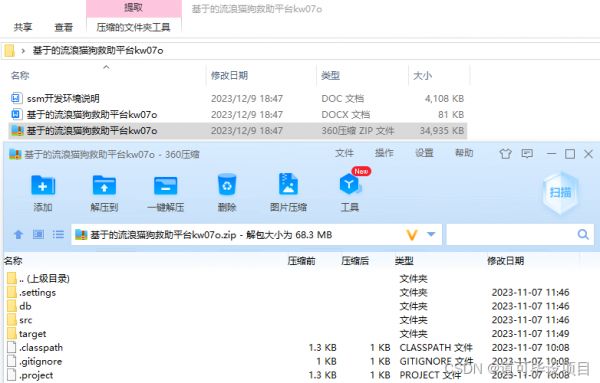Click the CLASSPATH 文件 type cell

click(436, 347)
